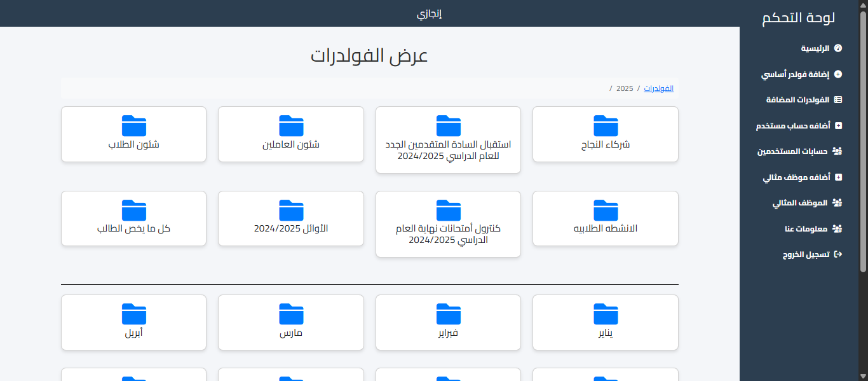Click the add-user square icon next to أضافه حساب مستخدم
The width and height of the screenshot is (868, 381).
click(x=840, y=125)
